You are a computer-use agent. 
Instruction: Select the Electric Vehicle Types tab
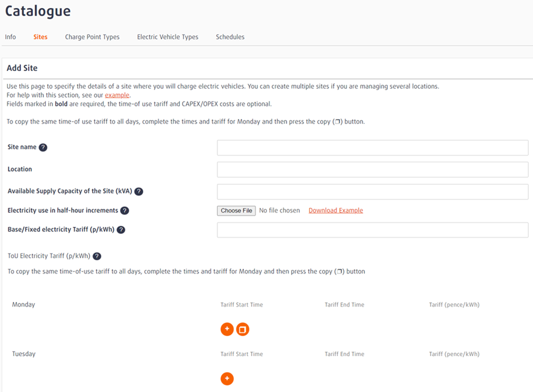coord(167,37)
